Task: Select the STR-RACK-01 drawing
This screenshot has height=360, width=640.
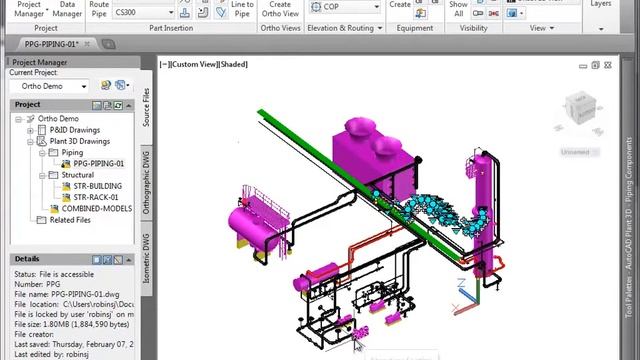Action: tap(96, 198)
